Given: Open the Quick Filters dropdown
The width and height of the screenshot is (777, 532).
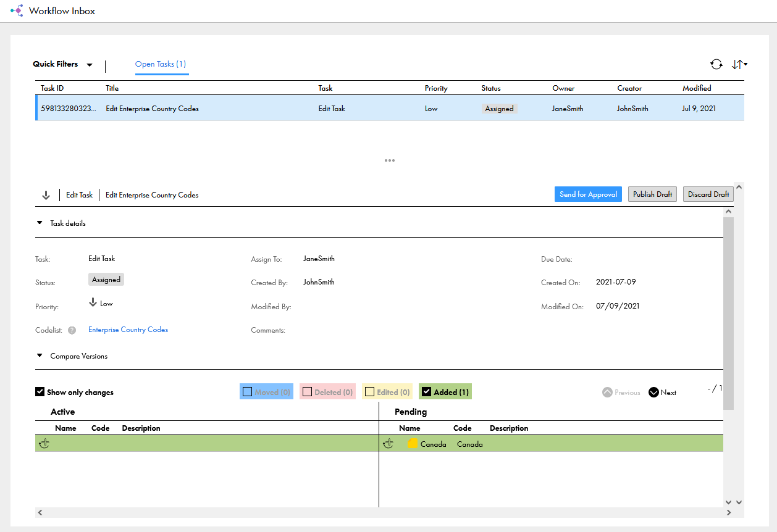Looking at the screenshot, I should [x=62, y=64].
